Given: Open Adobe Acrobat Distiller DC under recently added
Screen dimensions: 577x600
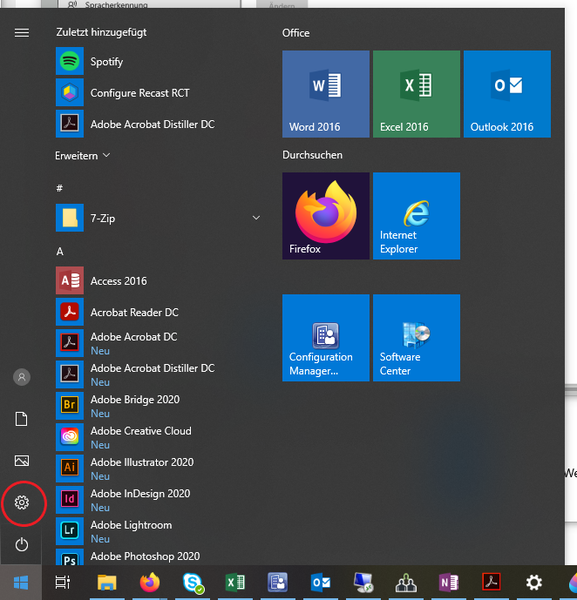Looking at the screenshot, I should [159, 124].
